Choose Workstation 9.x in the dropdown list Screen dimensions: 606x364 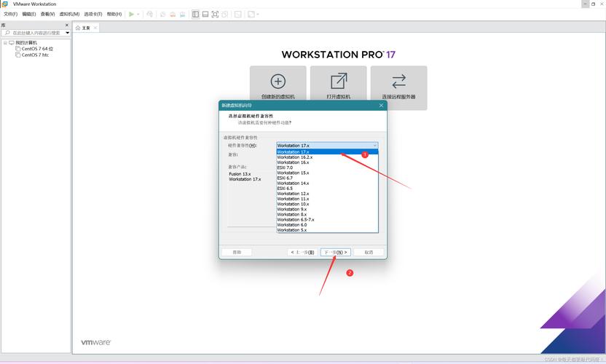click(x=327, y=210)
